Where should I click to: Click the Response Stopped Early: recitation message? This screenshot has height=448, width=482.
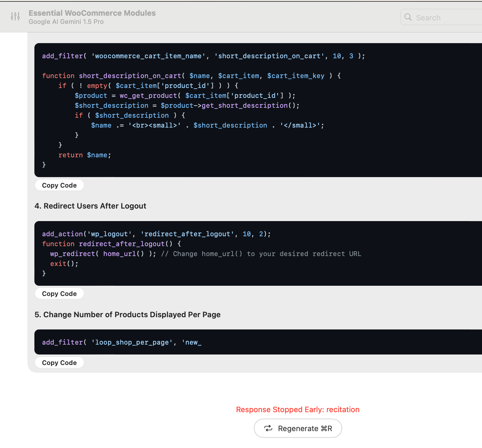click(298, 410)
